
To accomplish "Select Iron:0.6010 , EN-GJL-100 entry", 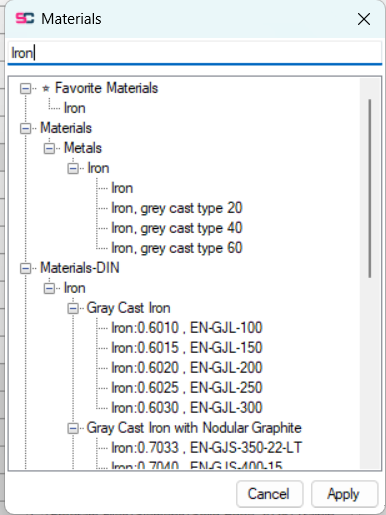I will pos(187,328).
